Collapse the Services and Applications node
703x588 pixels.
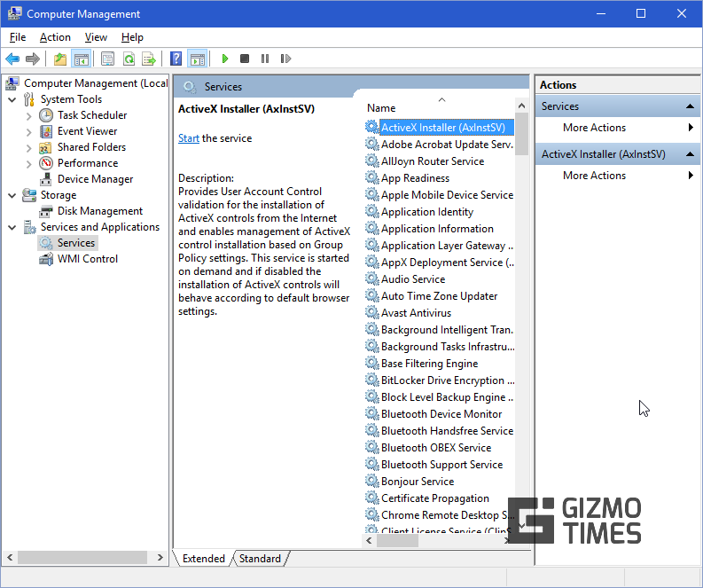click(x=12, y=227)
